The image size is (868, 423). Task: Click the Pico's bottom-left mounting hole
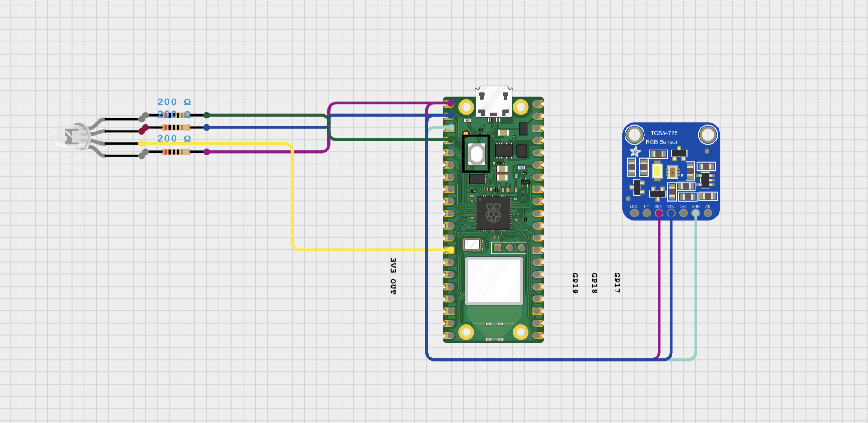coord(466,332)
